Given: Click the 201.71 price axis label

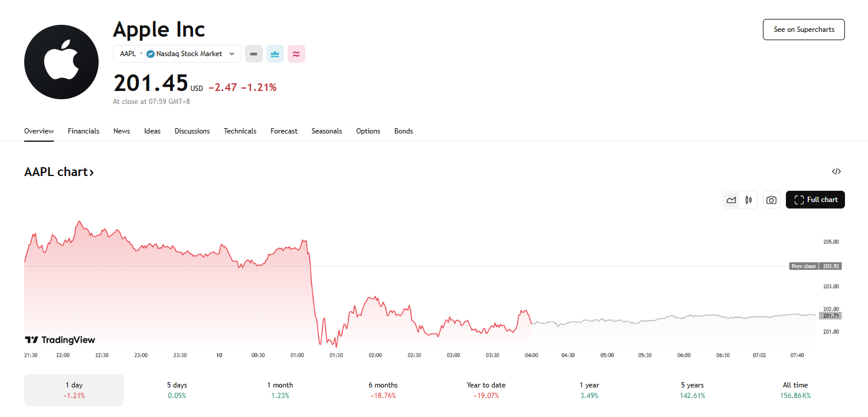Looking at the screenshot, I should coord(830,316).
